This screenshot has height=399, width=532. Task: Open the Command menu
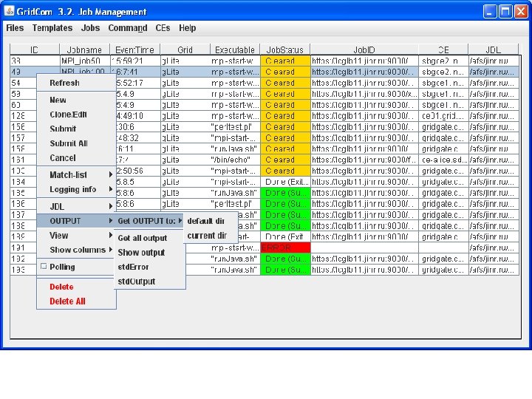click(x=128, y=28)
